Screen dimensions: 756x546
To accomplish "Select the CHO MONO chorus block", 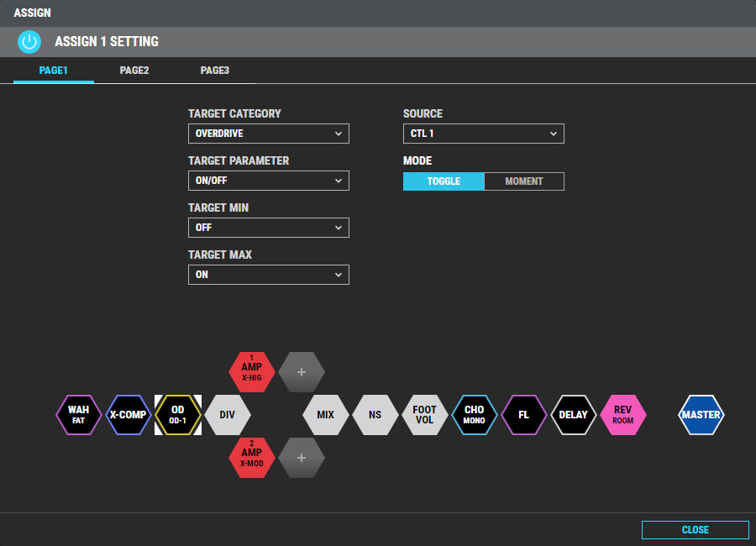I will pos(475,415).
